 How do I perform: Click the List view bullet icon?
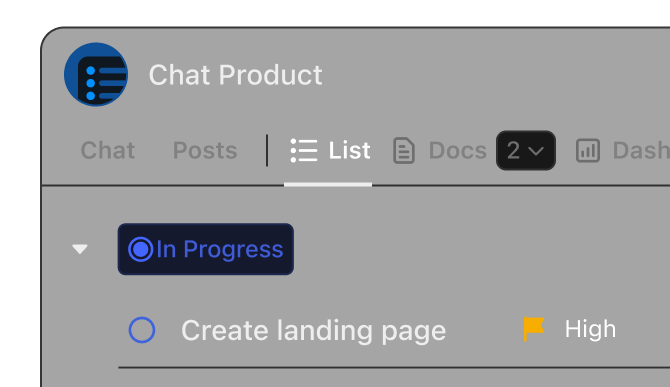(x=304, y=150)
